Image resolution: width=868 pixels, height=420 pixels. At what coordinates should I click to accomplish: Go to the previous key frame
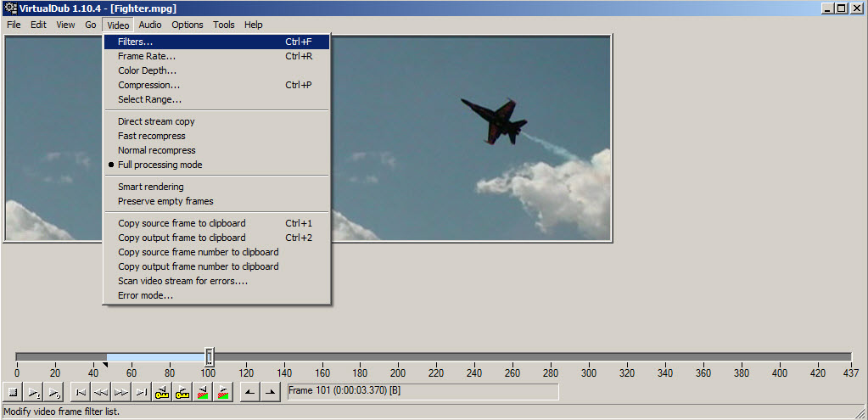coord(162,392)
